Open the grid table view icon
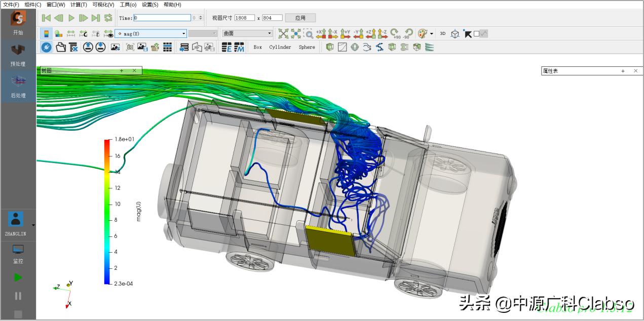 [168, 47]
